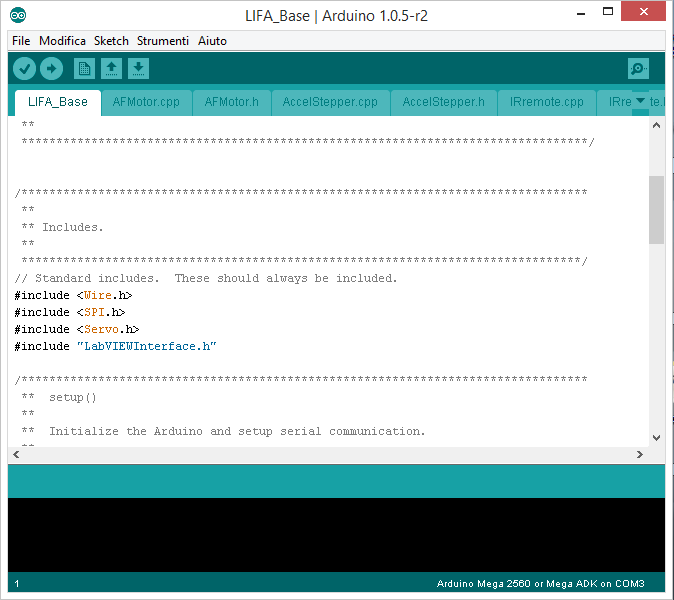
Task: Open the Aiuto menu
Action: [212, 41]
